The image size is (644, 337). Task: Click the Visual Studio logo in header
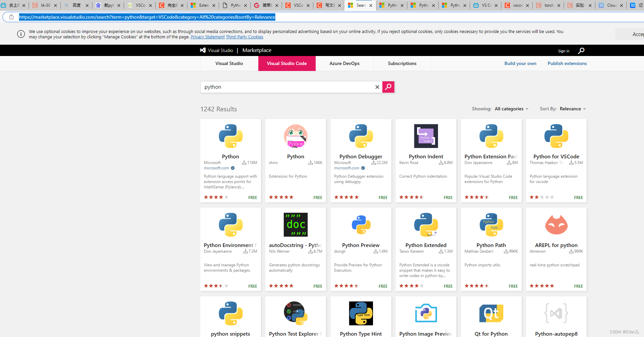(x=216, y=50)
